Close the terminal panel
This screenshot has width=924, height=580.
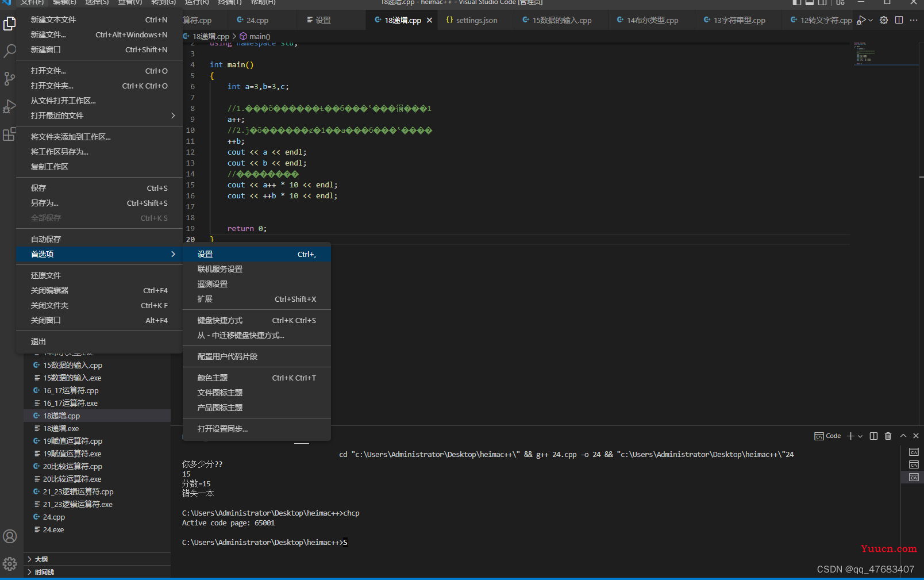[x=916, y=436]
